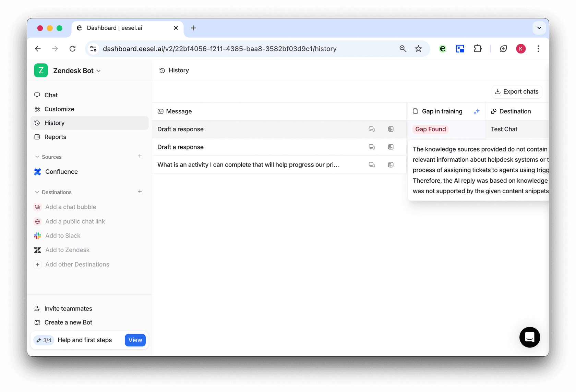
Task: Click Add to Slack destination
Action: (x=63, y=236)
